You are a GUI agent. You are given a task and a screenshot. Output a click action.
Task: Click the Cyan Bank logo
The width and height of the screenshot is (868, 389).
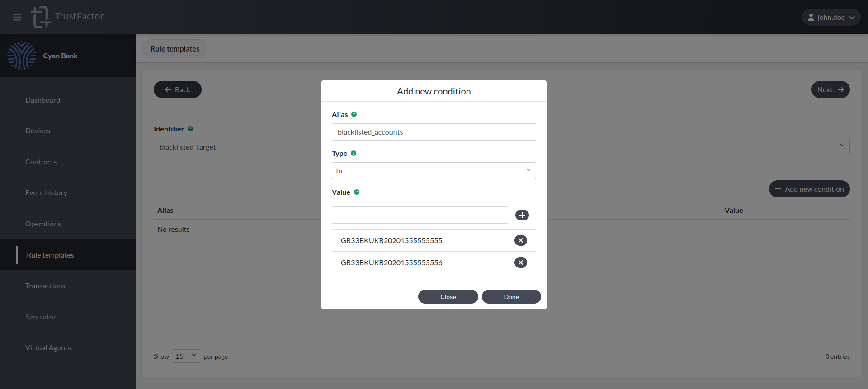click(x=22, y=56)
